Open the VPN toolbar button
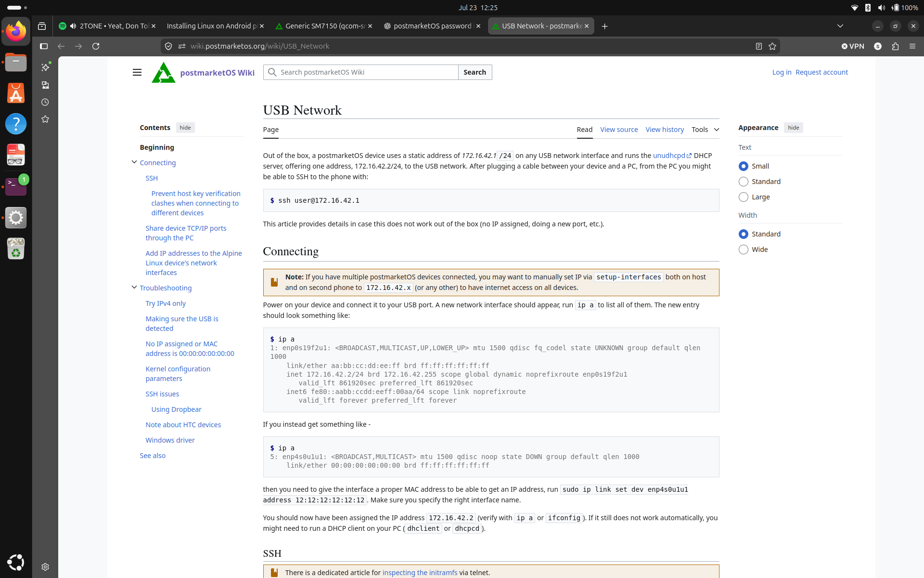 853,46
